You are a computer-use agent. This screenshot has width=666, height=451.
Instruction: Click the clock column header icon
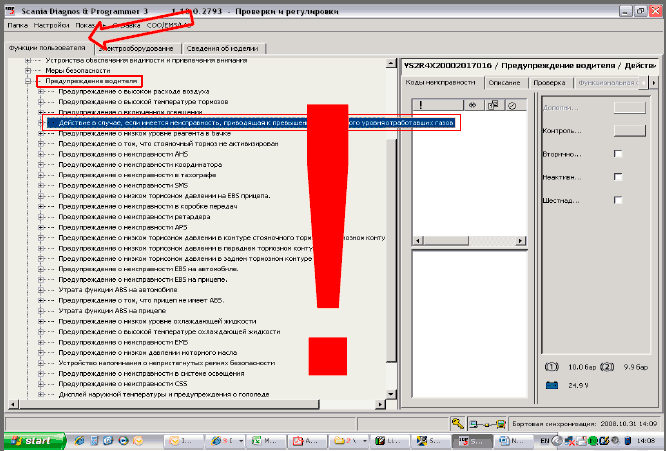pyautogui.click(x=510, y=103)
